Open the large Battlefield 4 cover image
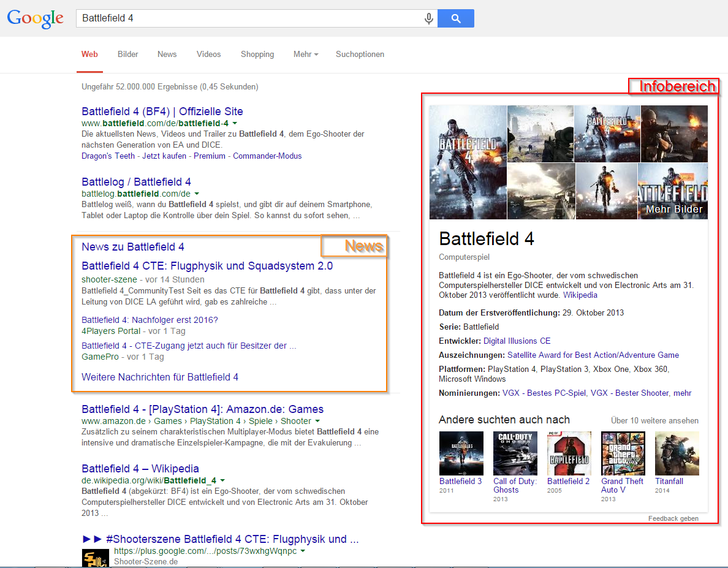This screenshot has width=728, height=568. pyautogui.click(x=468, y=162)
